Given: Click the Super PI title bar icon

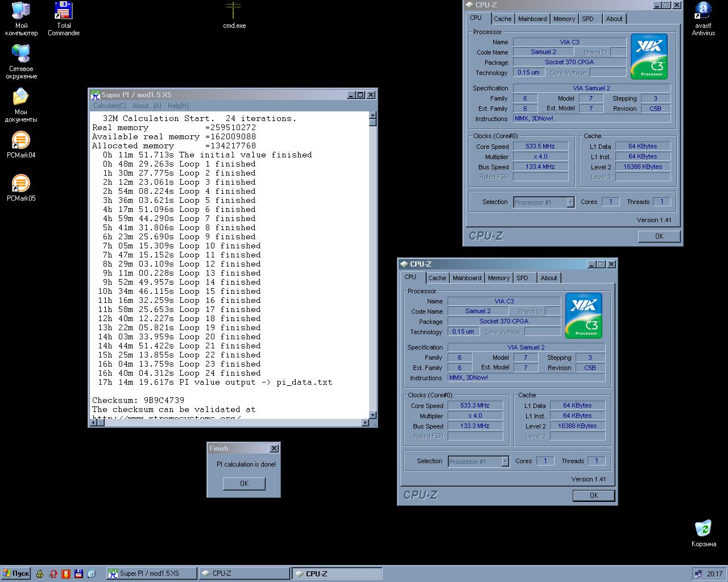Looking at the screenshot, I should point(96,95).
